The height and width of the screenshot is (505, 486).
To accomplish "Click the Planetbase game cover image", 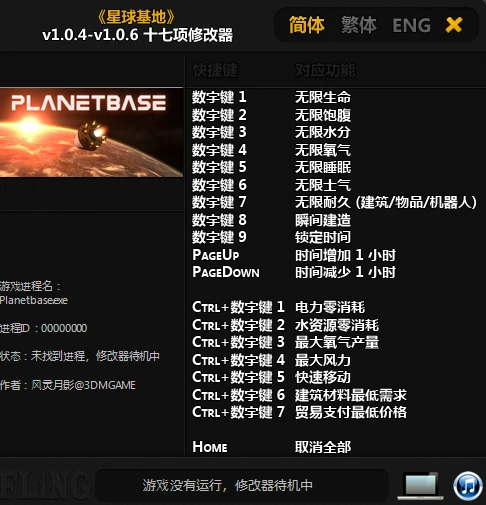I will [91, 132].
